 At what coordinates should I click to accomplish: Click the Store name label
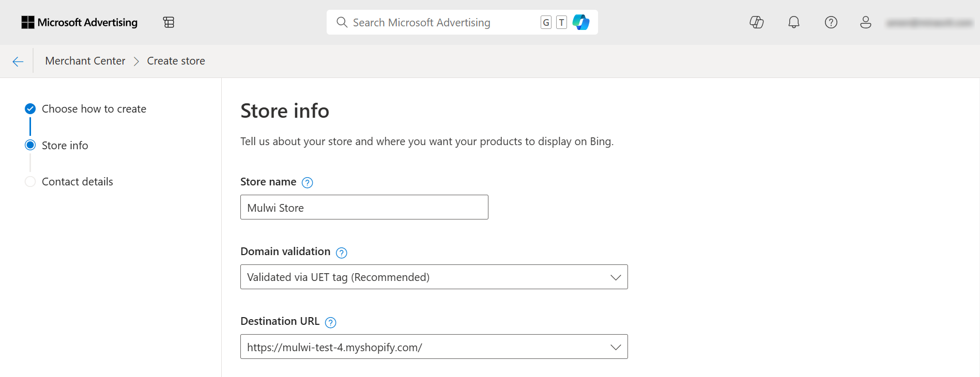tap(268, 182)
